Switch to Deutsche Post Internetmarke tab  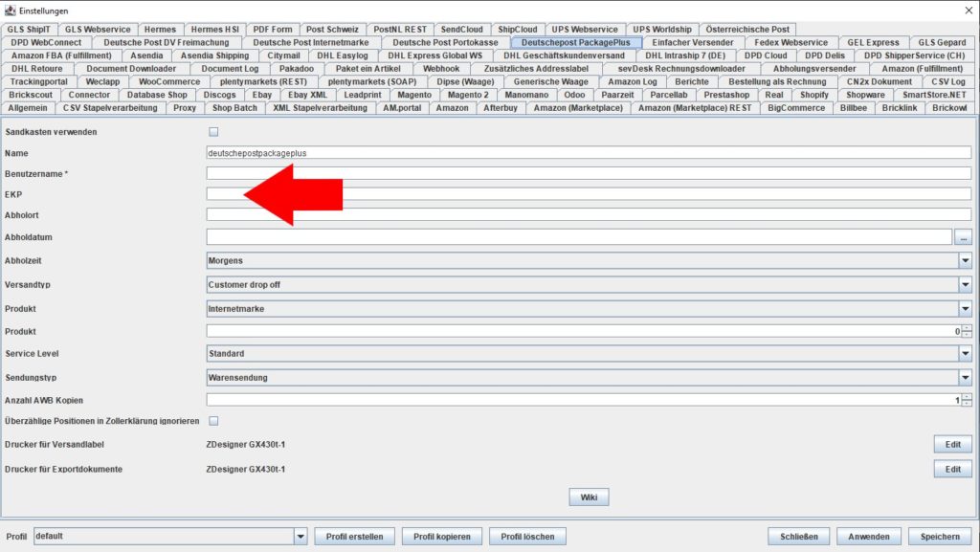(311, 42)
